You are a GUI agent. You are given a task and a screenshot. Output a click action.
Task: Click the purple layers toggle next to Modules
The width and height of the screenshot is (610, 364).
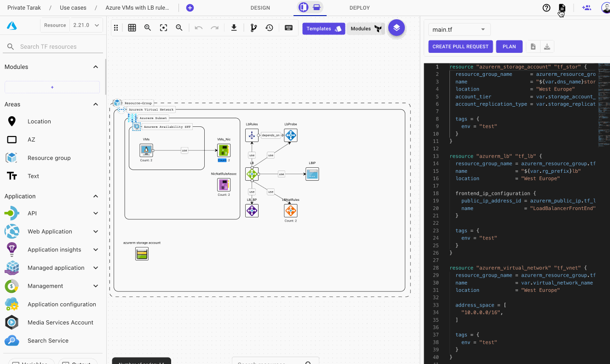(x=396, y=28)
